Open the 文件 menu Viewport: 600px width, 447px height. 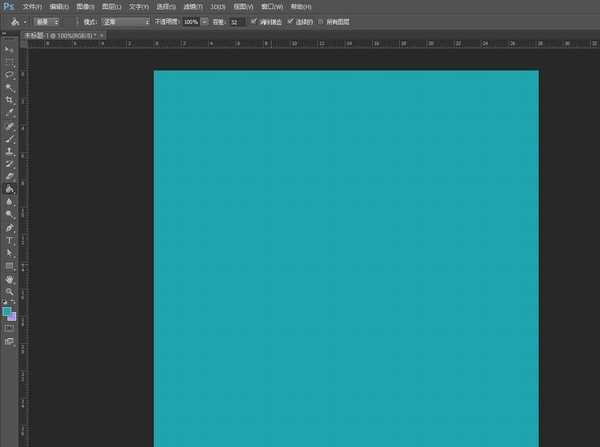click(33, 6)
